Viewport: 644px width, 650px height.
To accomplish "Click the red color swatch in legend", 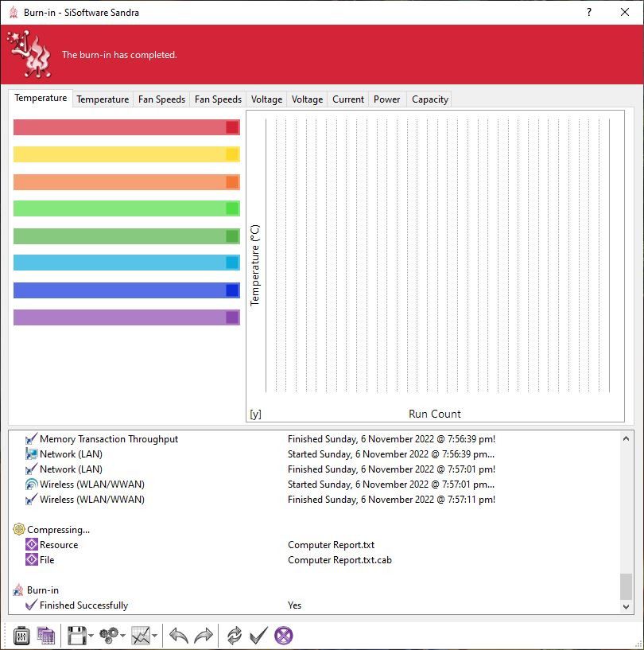I will (232, 127).
